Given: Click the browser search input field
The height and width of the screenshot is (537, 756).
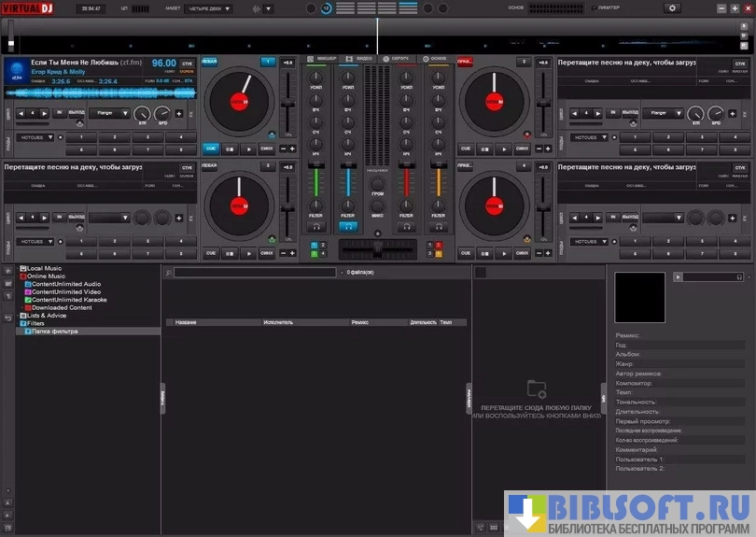Looking at the screenshot, I should pos(254,273).
